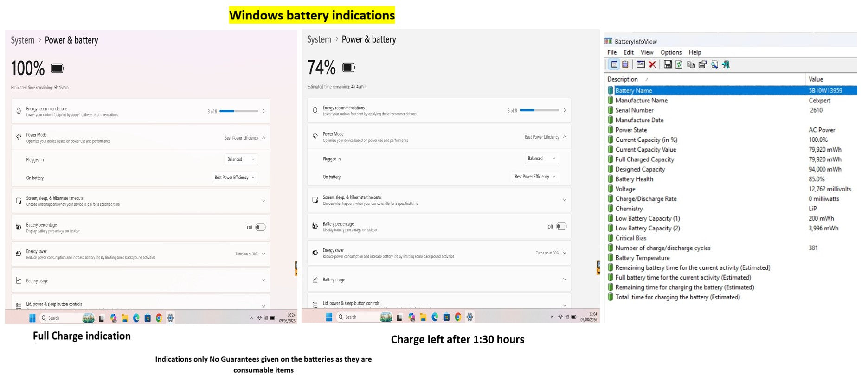Click the red X delete icon in toolbar
The image size is (868, 375).
[652, 64]
